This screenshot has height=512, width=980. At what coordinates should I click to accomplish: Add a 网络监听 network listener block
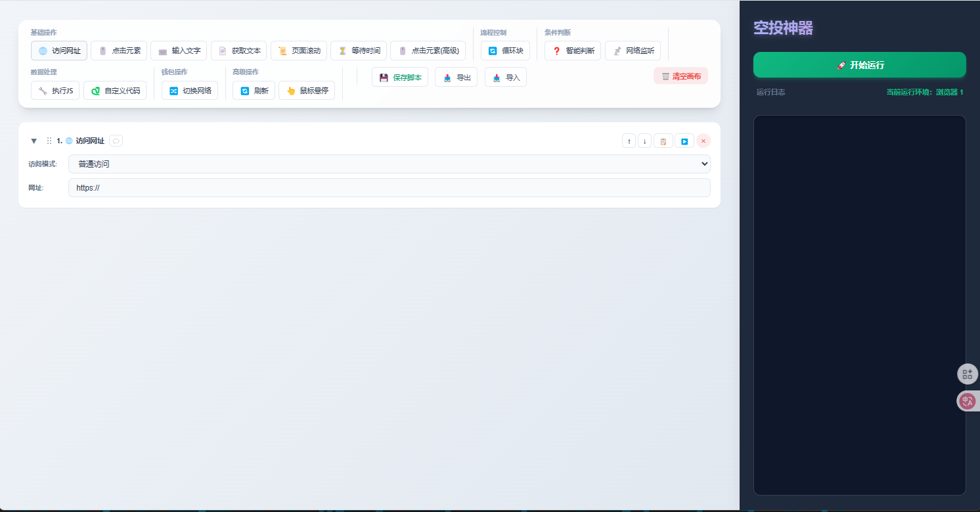click(633, 51)
